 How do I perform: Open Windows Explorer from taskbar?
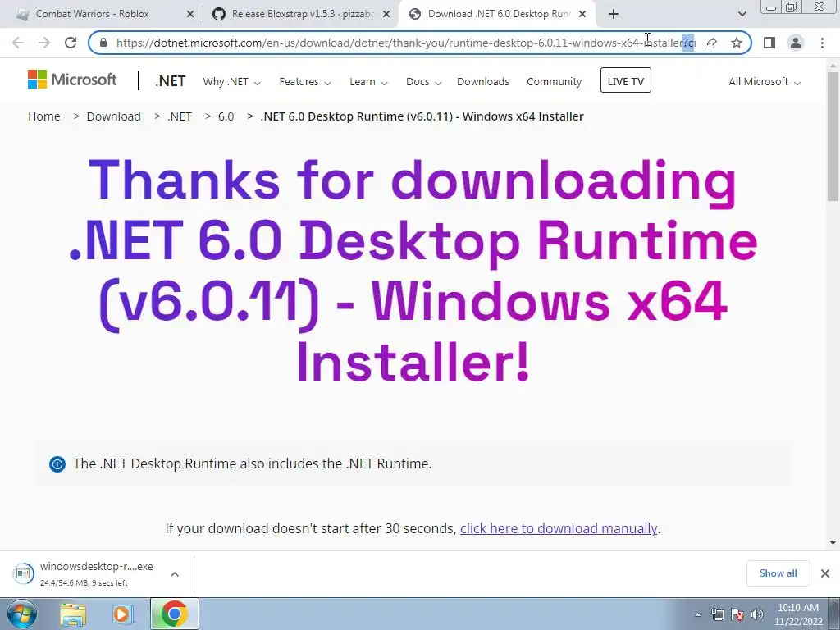point(73,614)
